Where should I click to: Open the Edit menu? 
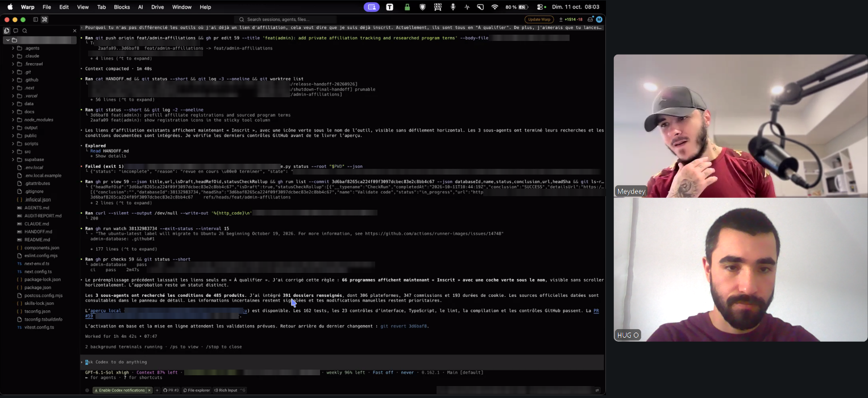tap(64, 7)
